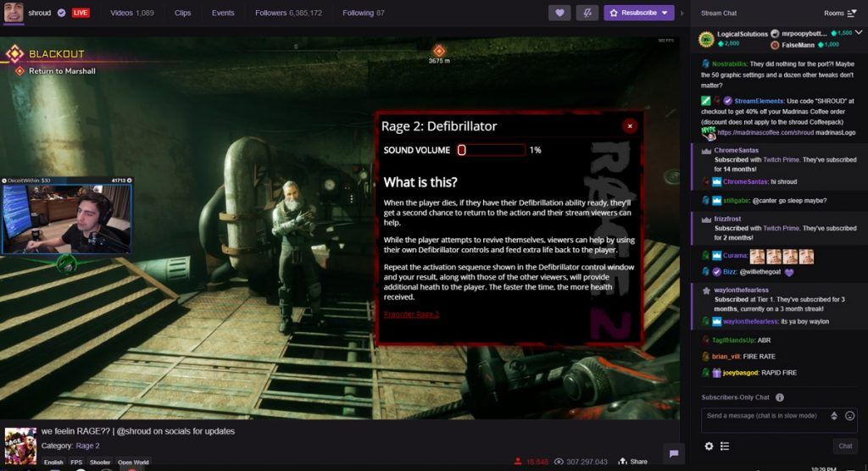
Task: Click the FPS tag
Action: point(76,463)
